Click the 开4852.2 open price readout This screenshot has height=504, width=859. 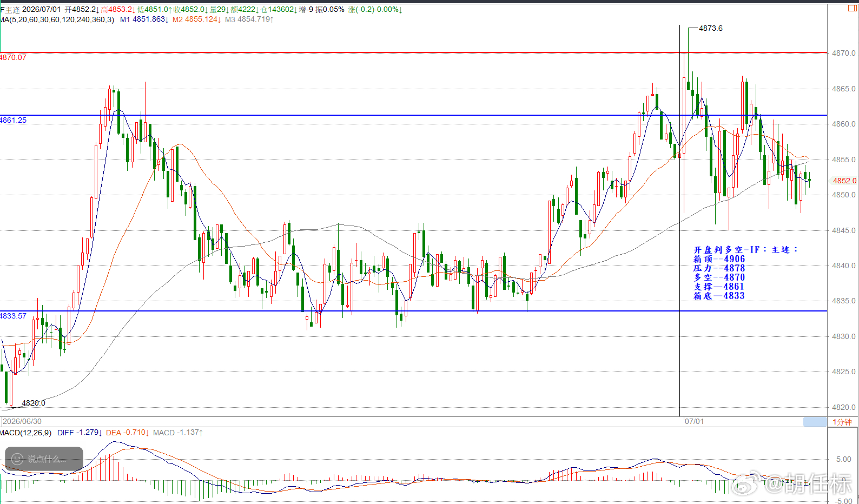pyautogui.click(x=82, y=10)
